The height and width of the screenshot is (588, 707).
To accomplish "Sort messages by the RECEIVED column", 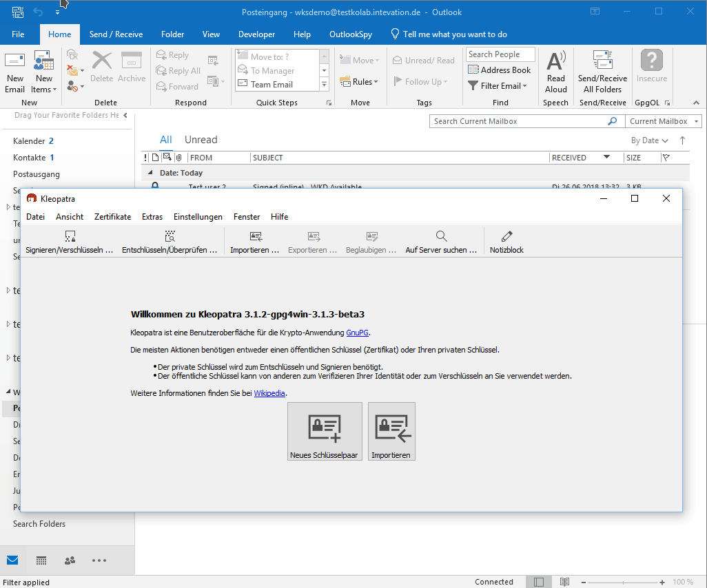I will (x=586, y=158).
